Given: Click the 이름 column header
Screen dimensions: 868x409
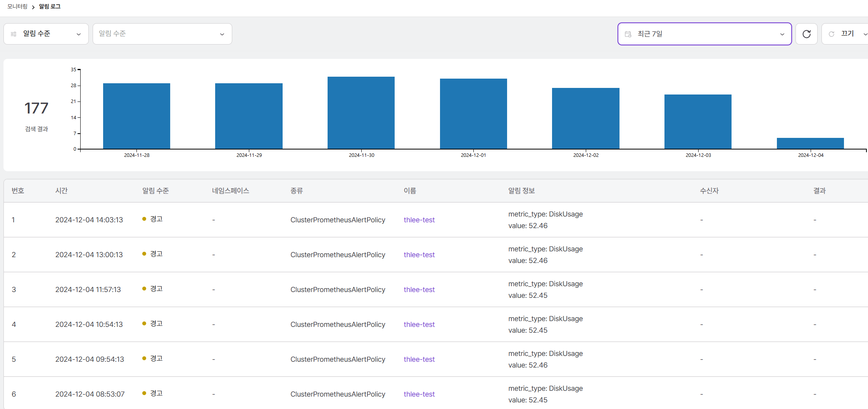Looking at the screenshot, I should (x=410, y=191).
